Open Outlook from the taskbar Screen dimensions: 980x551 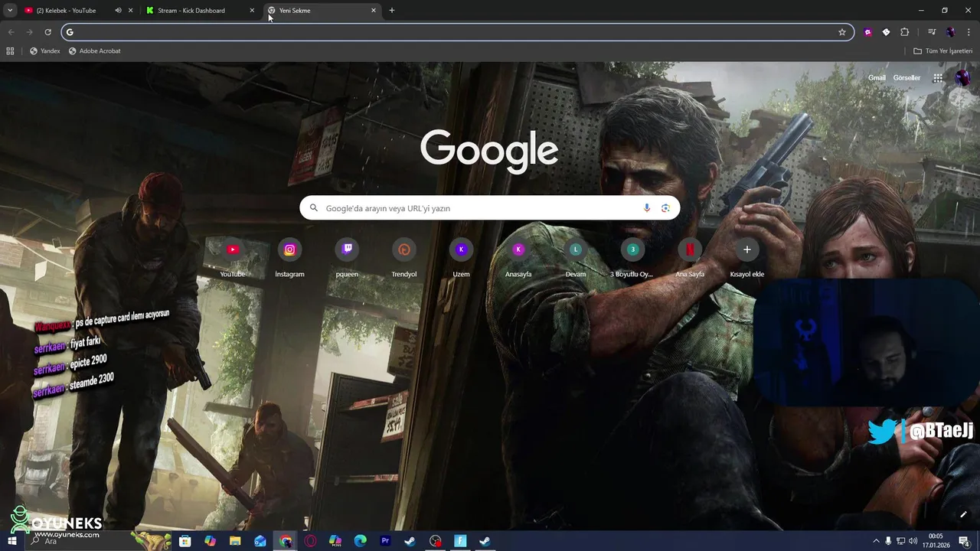260,541
